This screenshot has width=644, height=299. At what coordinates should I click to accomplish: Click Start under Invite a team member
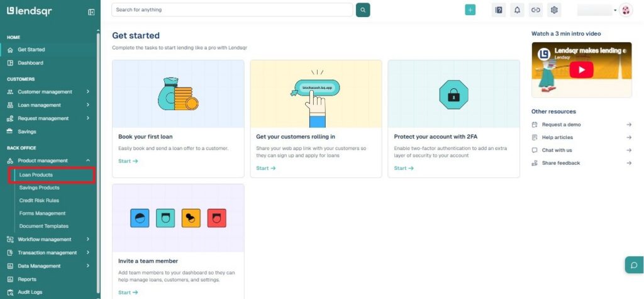(128, 293)
